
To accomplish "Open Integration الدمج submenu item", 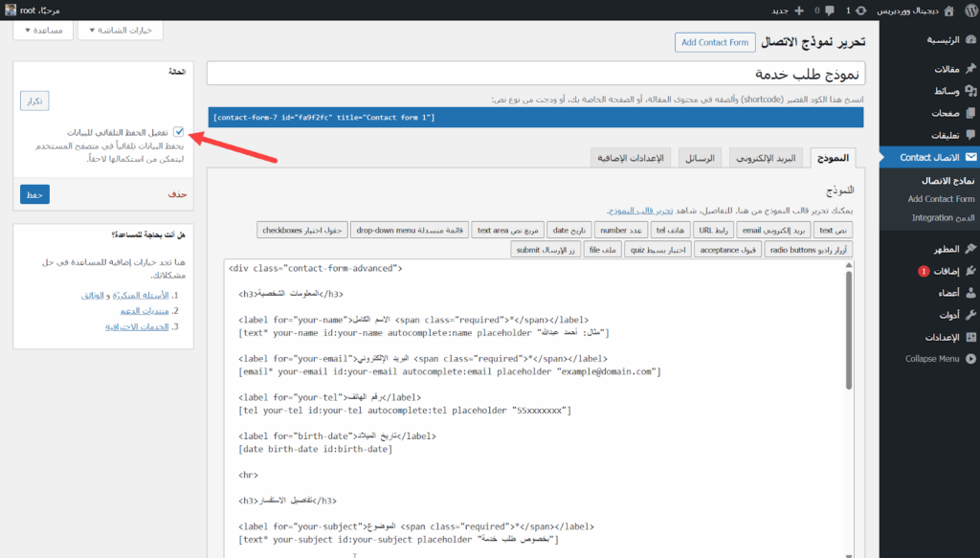I will click(943, 217).
